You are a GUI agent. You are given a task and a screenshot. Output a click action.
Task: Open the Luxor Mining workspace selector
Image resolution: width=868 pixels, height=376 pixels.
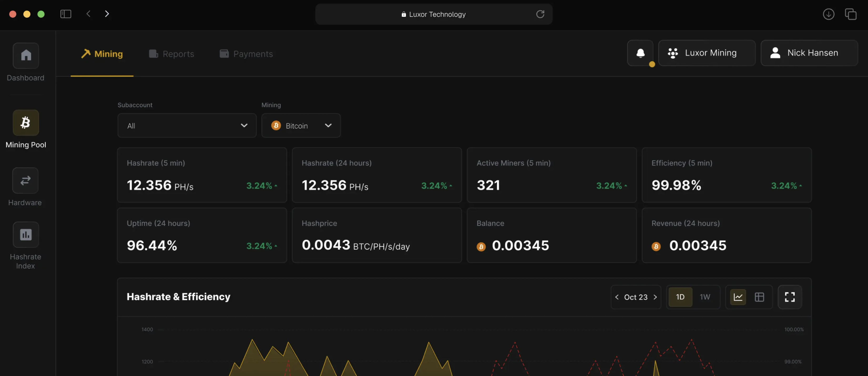(707, 53)
